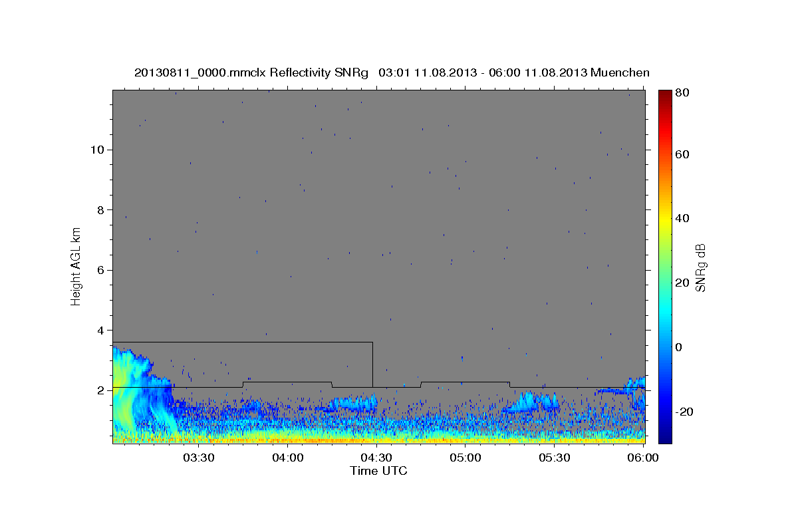Image resolution: width=798 pixels, height=532 pixels.
Task: Click the 04:00 time tick label
Action: point(287,458)
